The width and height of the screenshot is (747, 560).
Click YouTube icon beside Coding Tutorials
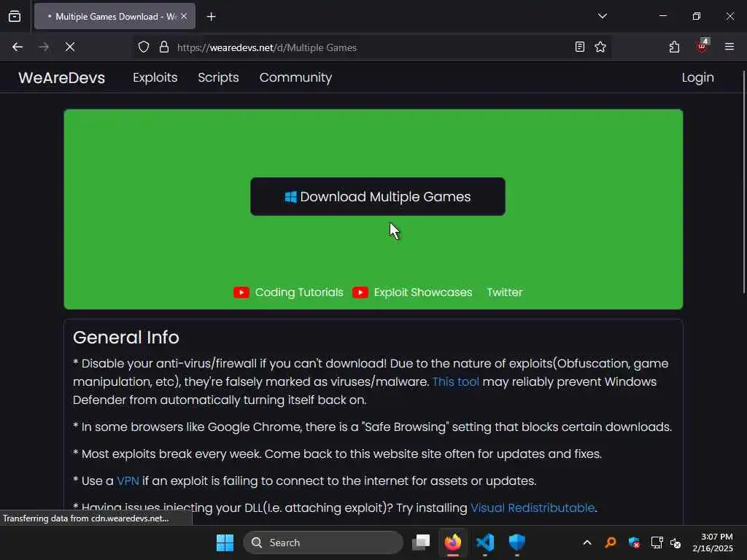[x=241, y=292]
